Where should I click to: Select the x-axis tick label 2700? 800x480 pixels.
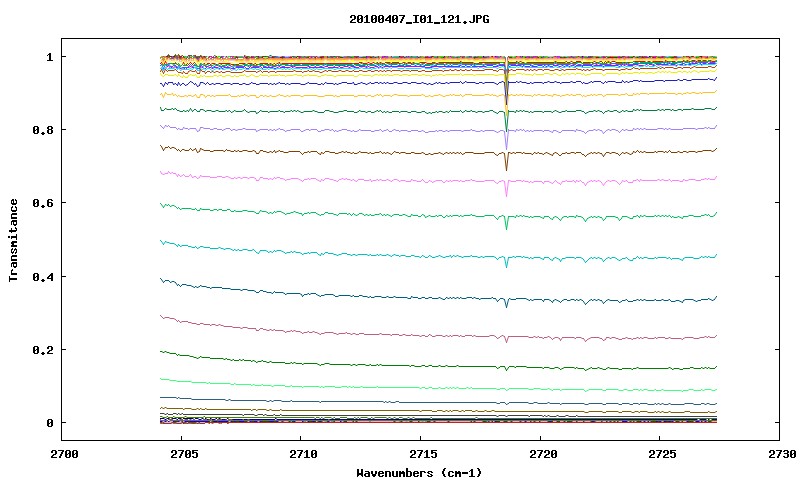(x=65, y=454)
